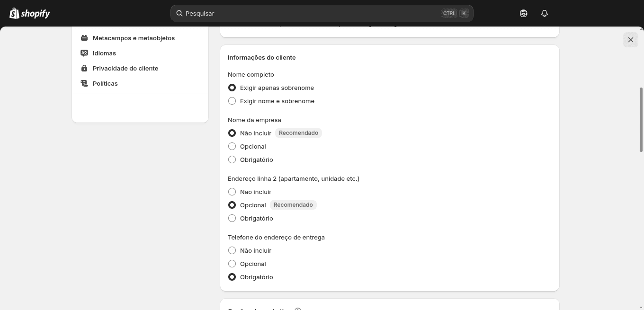Open the notifications bell
Image resolution: width=644 pixels, height=310 pixels.
click(x=545, y=13)
